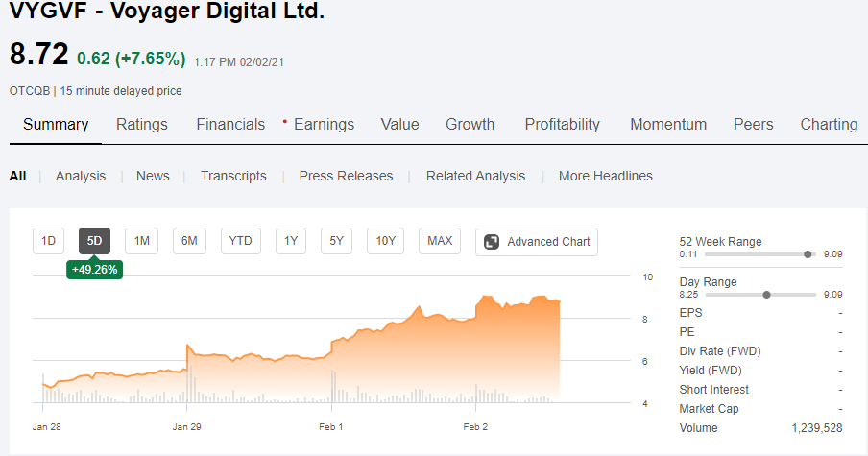Click the VYGVF - Voyager Digital Ltd. title
The width and height of the screenshot is (868, 456).
tap(167, 11)
